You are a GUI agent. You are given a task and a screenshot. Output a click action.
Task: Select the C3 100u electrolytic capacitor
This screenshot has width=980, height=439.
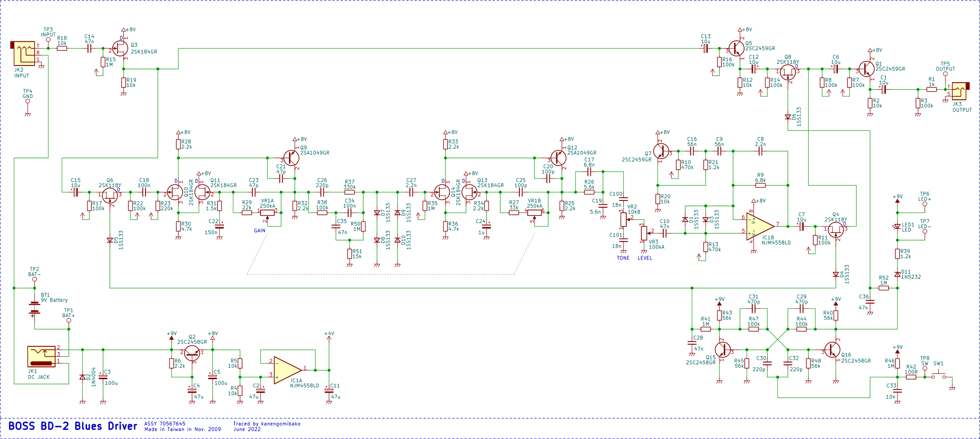click(103, 376)
